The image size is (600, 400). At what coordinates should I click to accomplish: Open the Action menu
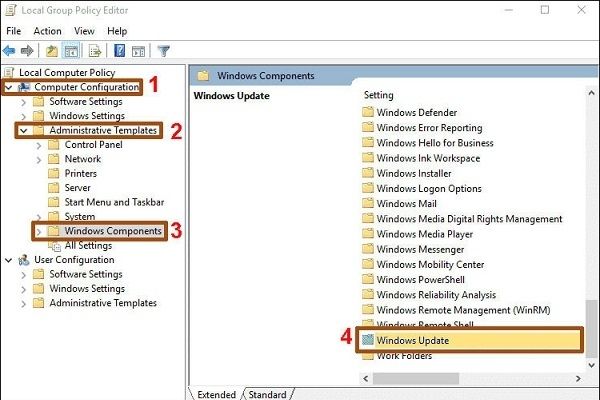(x=47, y=31)
